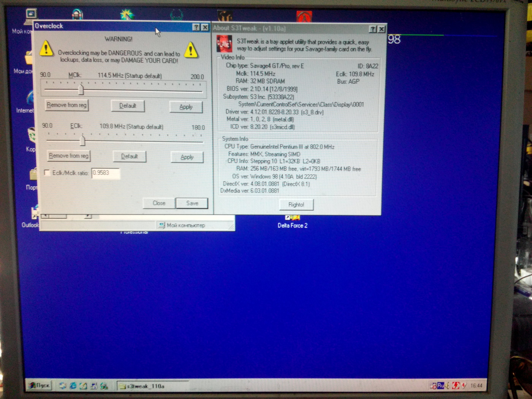Click Remove from reg under MClk

click(x=67, y=105)
